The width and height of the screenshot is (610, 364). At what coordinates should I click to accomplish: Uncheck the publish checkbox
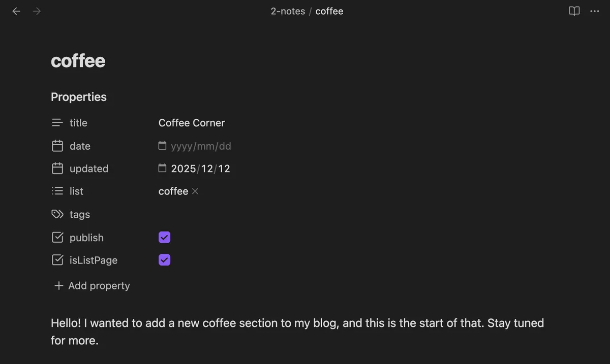coord(164,238)
